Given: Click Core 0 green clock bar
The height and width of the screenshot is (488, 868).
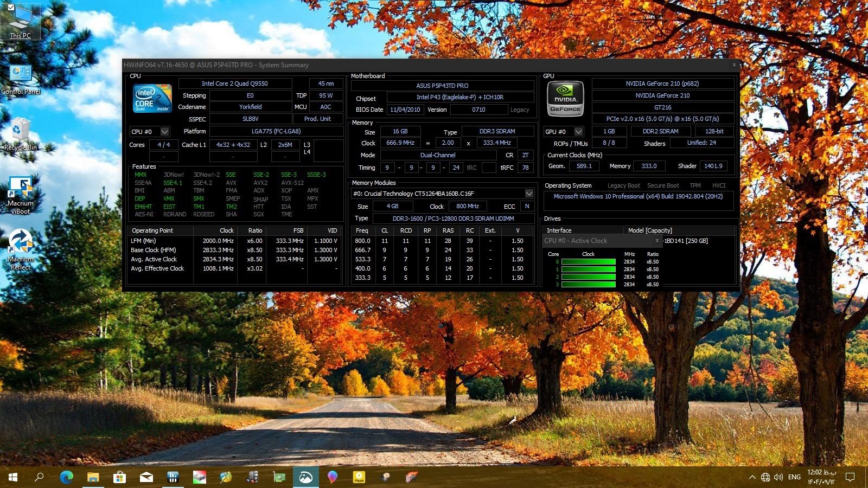Looking at the screenshot, I should 589,262.
